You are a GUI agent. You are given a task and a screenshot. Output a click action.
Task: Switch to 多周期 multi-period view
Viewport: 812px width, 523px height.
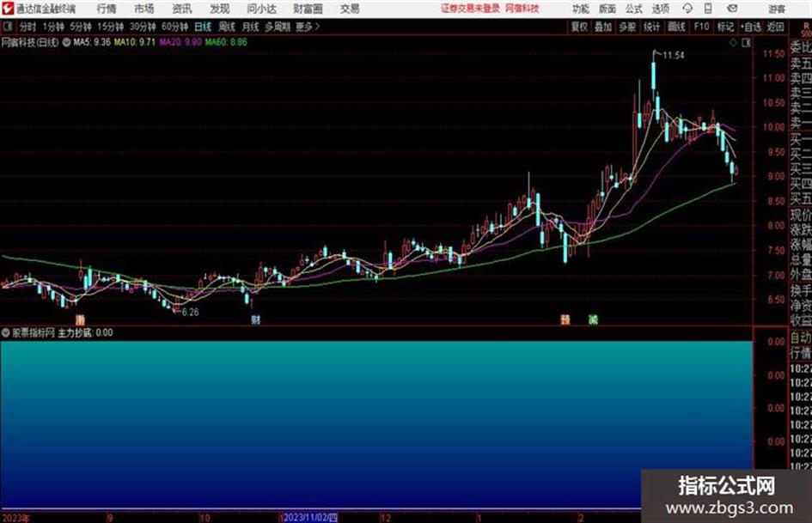[278, 27]
